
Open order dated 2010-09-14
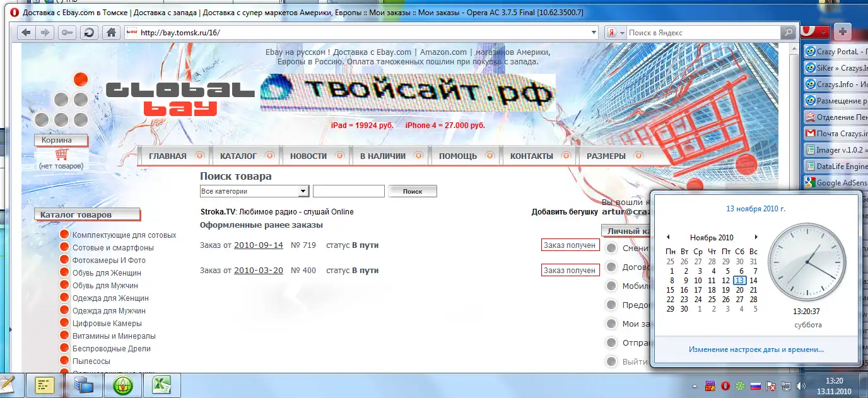[258, 245]
